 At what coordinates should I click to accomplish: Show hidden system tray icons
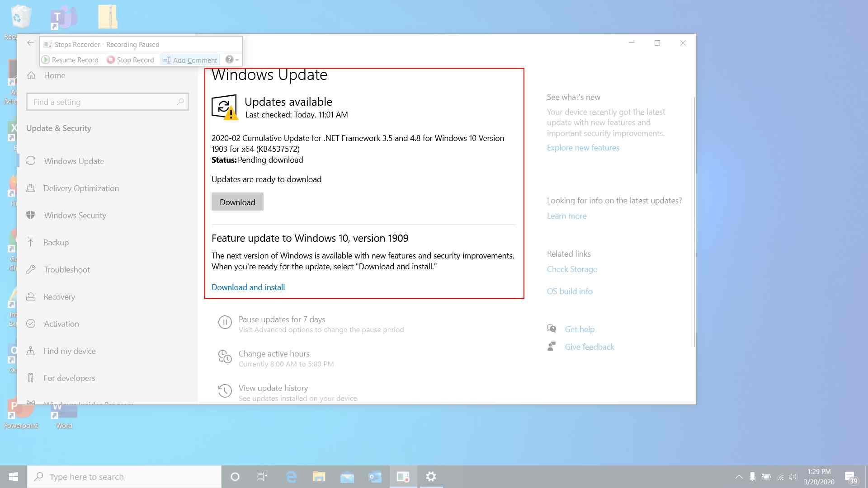click(x=739, y=477)
